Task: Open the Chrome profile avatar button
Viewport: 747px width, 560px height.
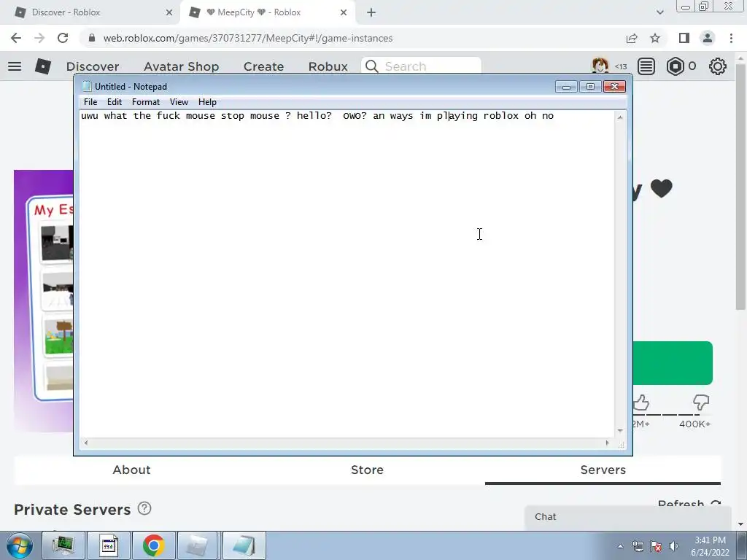Action: (x=708, y=38)
